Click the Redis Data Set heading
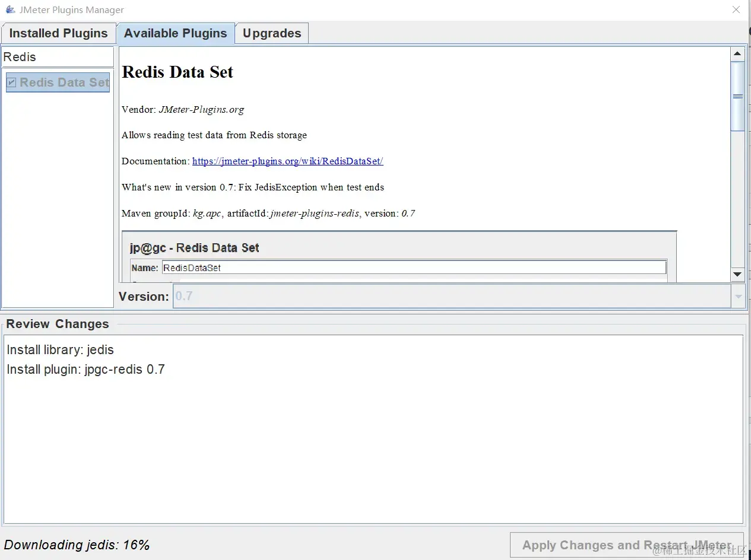This screenshot has height=560, width=751. pyautogui.click(x=178, y=72)
